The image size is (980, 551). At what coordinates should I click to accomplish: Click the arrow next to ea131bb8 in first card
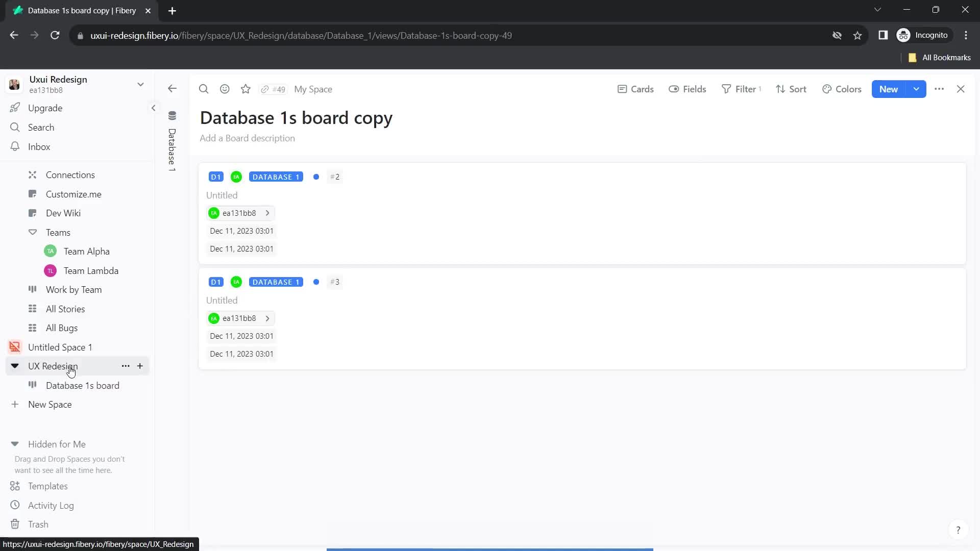[267, 213]
